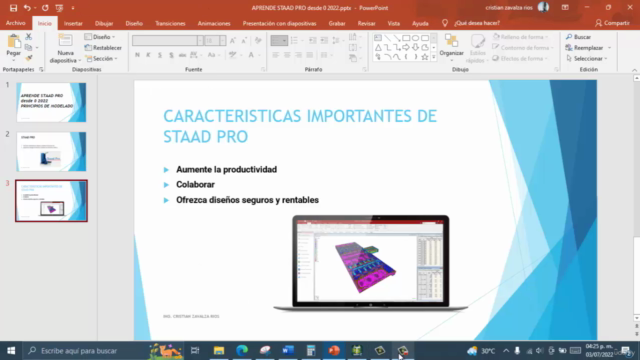Toggle strikethrough (abc) formatting

[x=182, y=55]
